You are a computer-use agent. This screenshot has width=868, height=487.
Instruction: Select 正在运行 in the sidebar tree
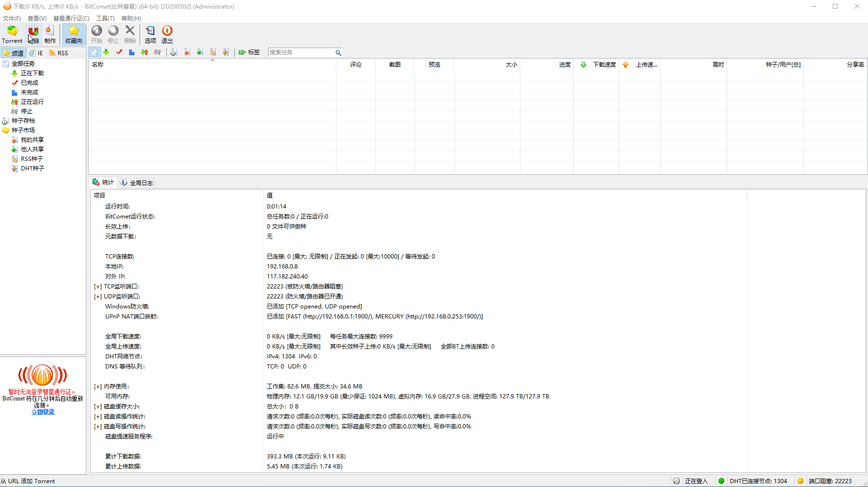[x=32, y=102]
